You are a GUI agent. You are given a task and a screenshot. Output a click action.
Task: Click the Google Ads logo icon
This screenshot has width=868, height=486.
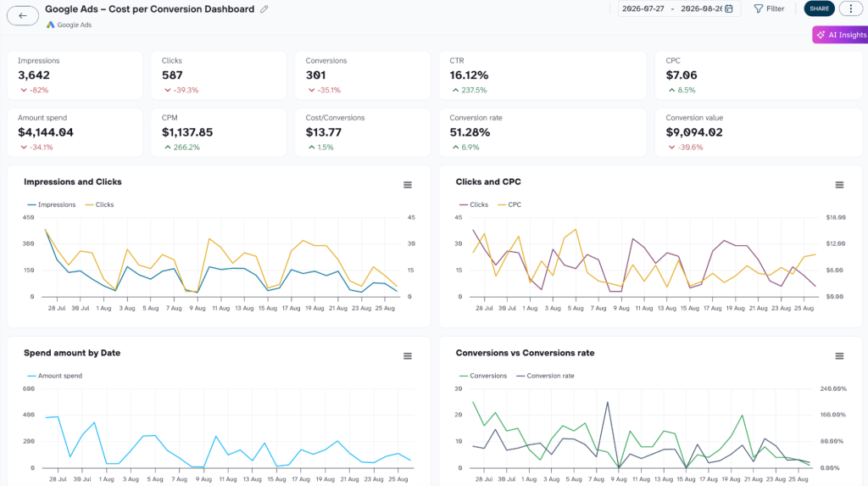(x=50, y=25)
